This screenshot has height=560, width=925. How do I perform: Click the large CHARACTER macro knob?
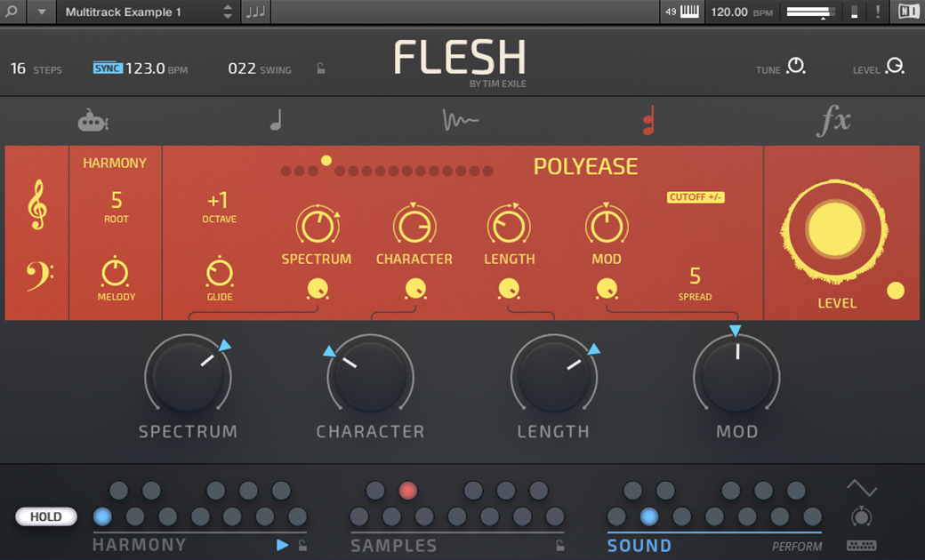(371, 375)
